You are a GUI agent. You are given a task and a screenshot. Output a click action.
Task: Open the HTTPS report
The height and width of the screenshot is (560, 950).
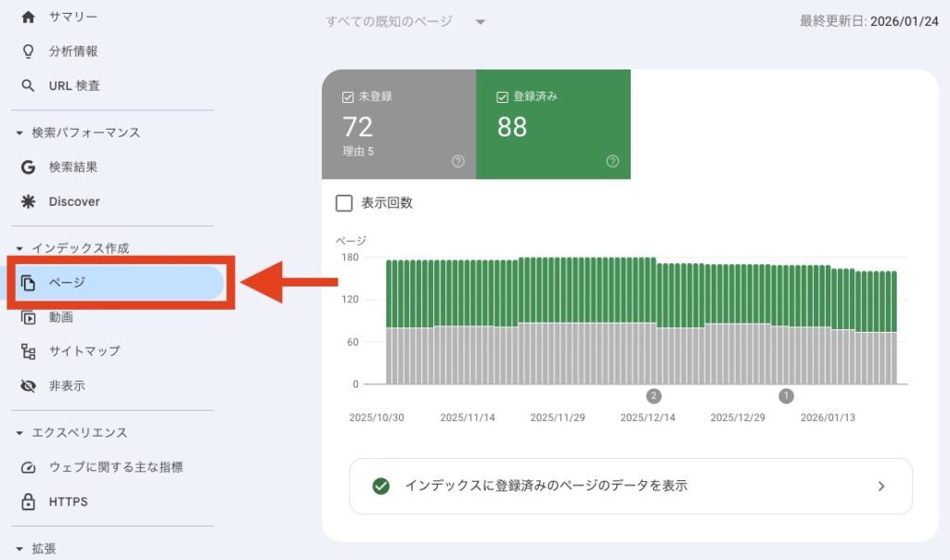pos(68,502)
